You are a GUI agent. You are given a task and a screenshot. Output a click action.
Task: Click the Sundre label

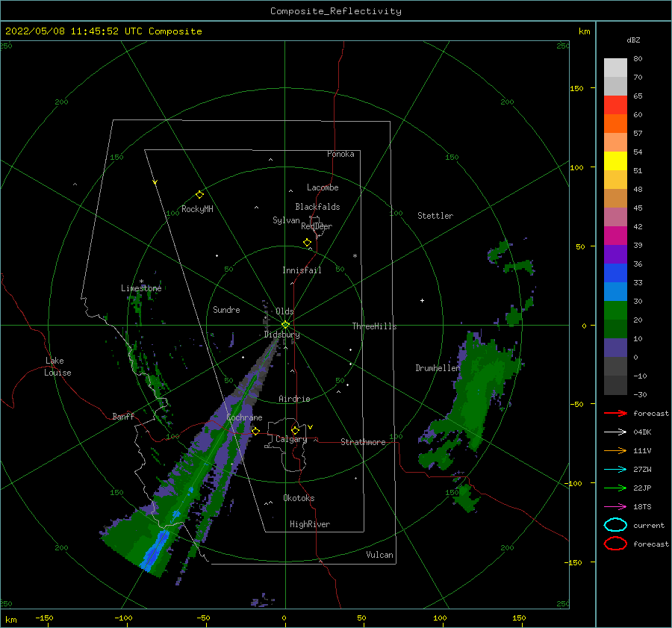[226, 309]
